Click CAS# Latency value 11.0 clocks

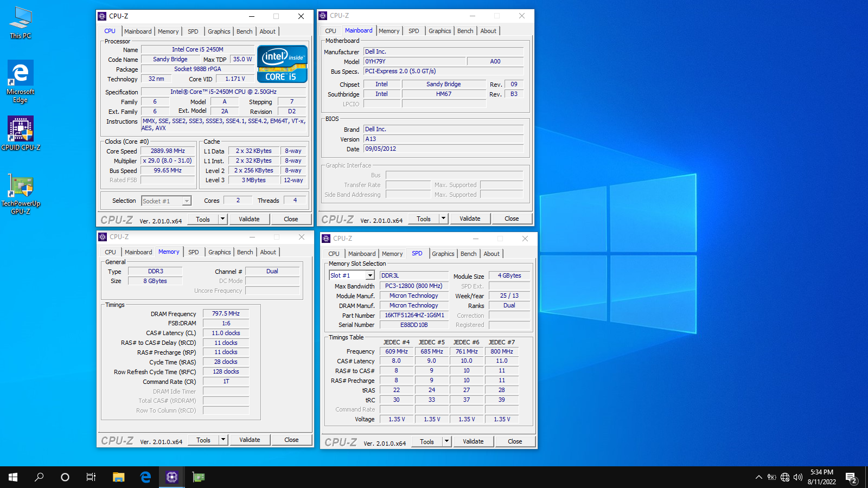point(226,333)
